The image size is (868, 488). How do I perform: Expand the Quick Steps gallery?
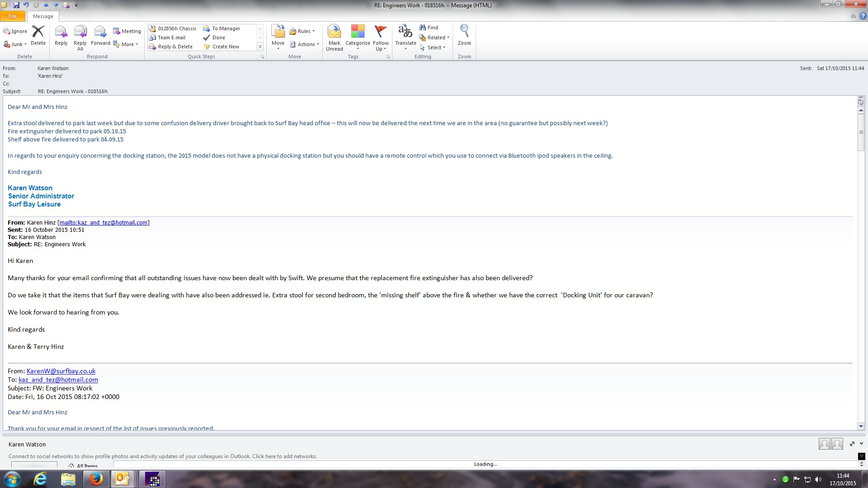[x=260, y=47]
